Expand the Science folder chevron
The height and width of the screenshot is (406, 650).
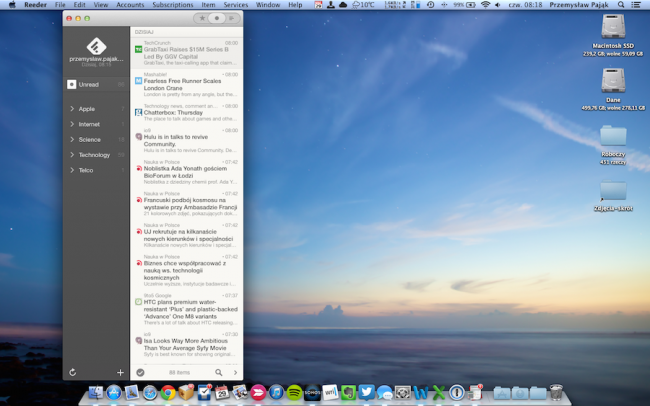(x=72, y=139)
